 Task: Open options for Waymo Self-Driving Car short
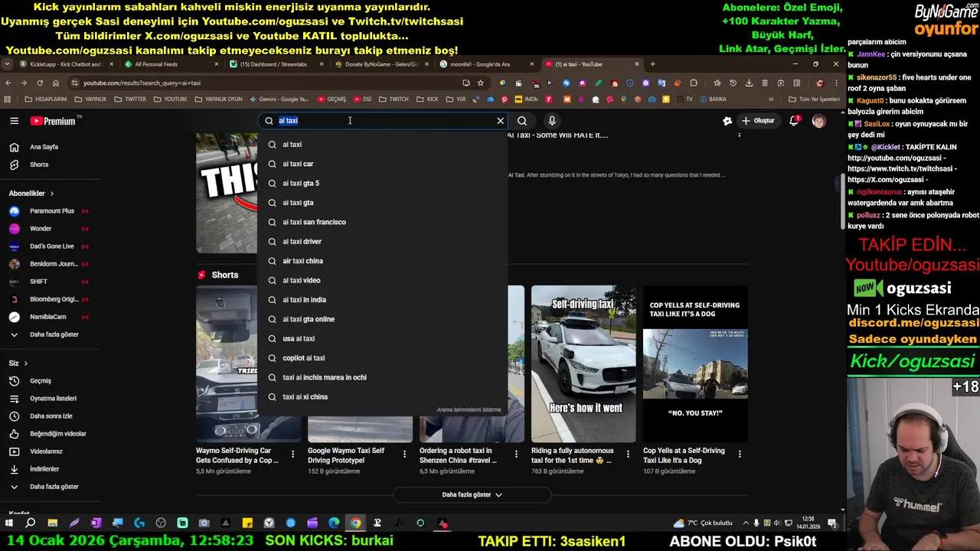coord(292,455)
